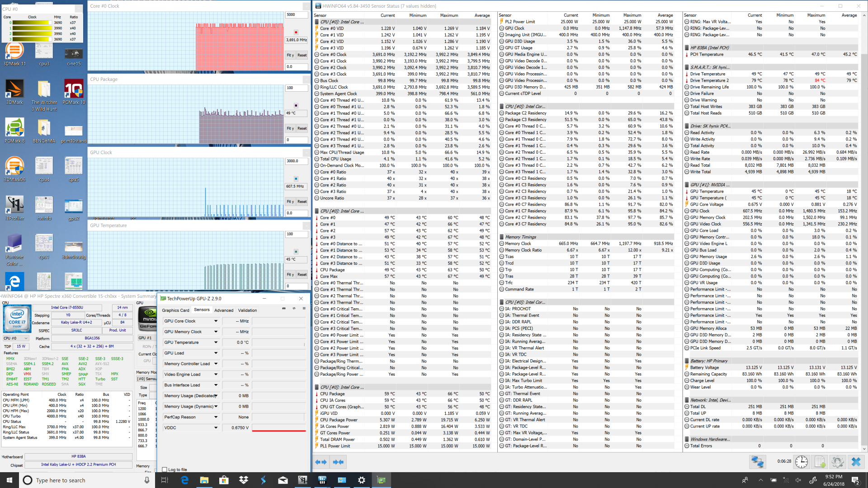
Task: Open 3DMark06 desktop icon
Action: (x=14, y=169)
